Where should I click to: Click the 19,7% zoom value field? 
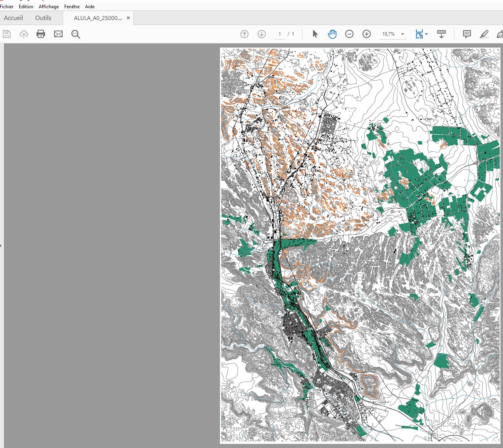point(389,34)
